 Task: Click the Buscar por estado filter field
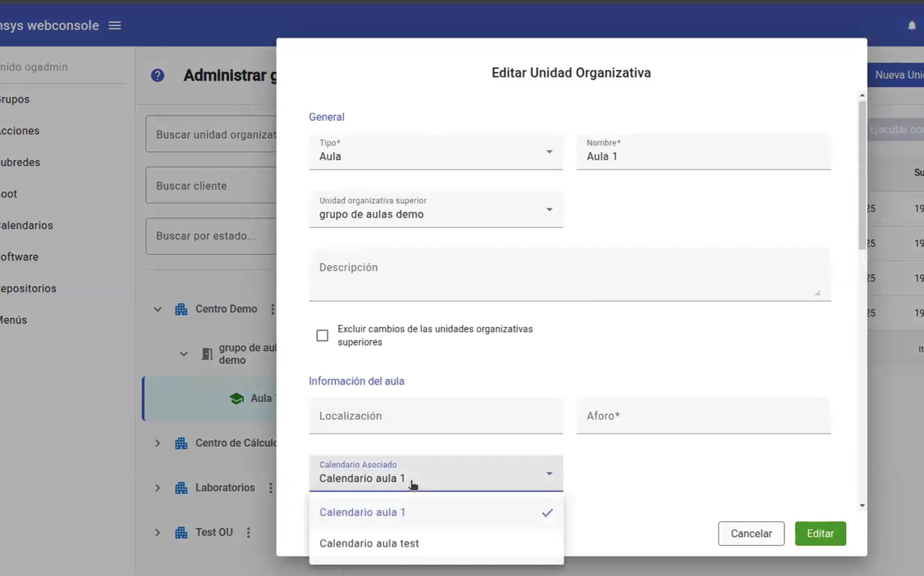tap(211, 236)
